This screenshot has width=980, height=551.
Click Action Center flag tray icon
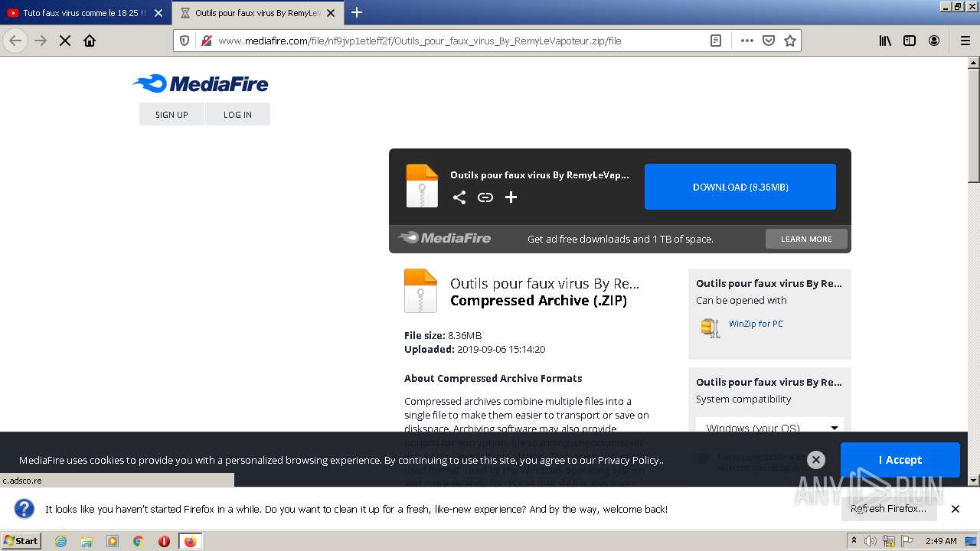[x=907, y=541]
